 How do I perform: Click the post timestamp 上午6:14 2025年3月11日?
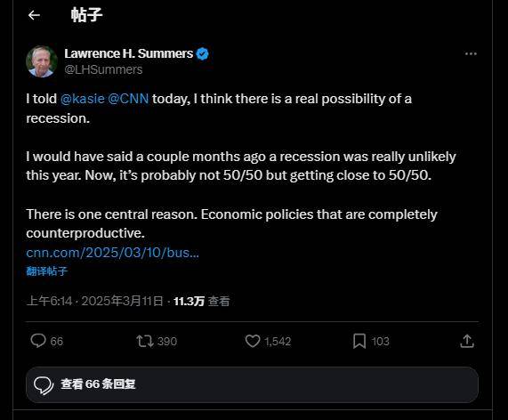94,302
